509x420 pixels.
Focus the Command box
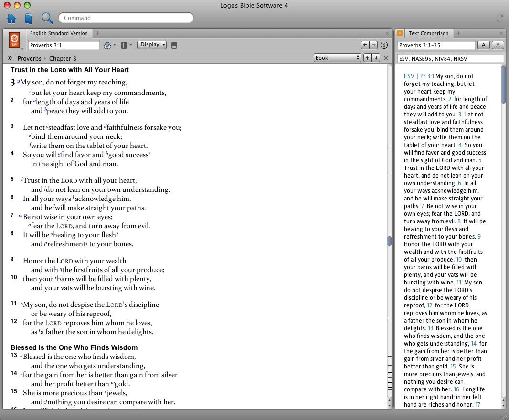click(126, 18)
